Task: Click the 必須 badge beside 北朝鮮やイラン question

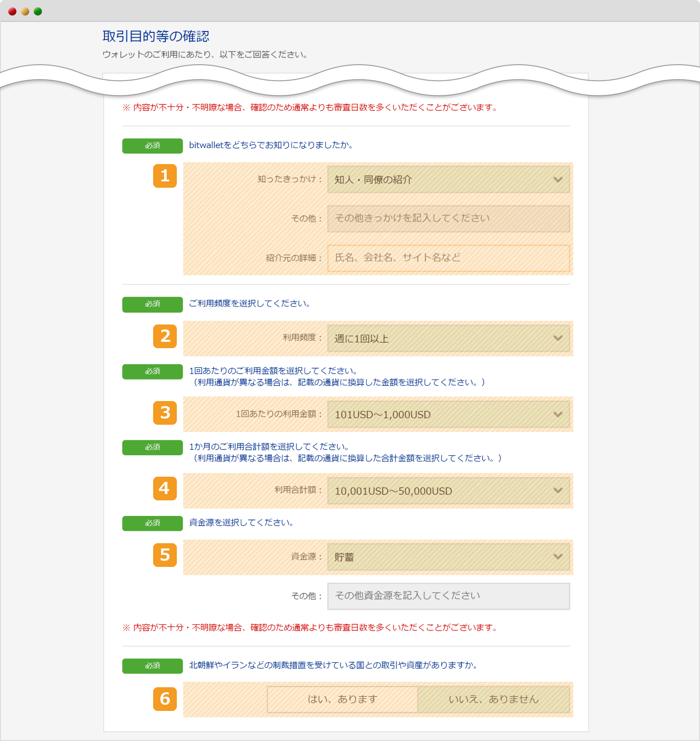Action: pyautogui.click(x=152, y=666)
